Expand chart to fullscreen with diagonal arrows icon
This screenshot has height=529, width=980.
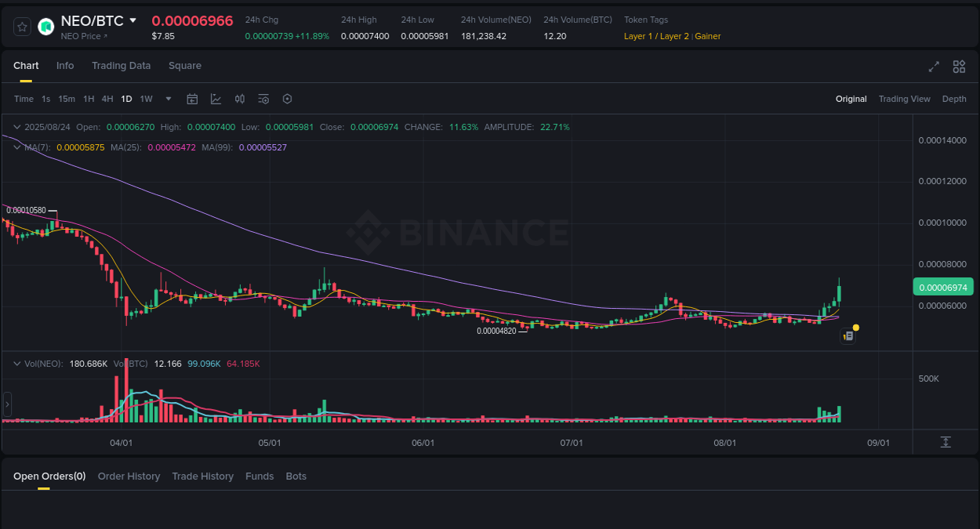pyautogui.click(x=933, y=67)
